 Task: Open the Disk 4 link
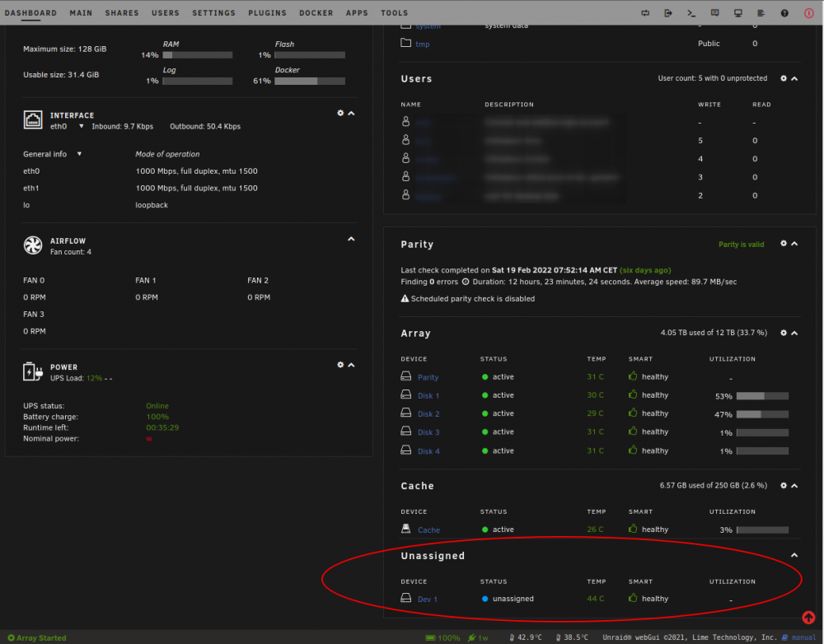coord(428,451)
